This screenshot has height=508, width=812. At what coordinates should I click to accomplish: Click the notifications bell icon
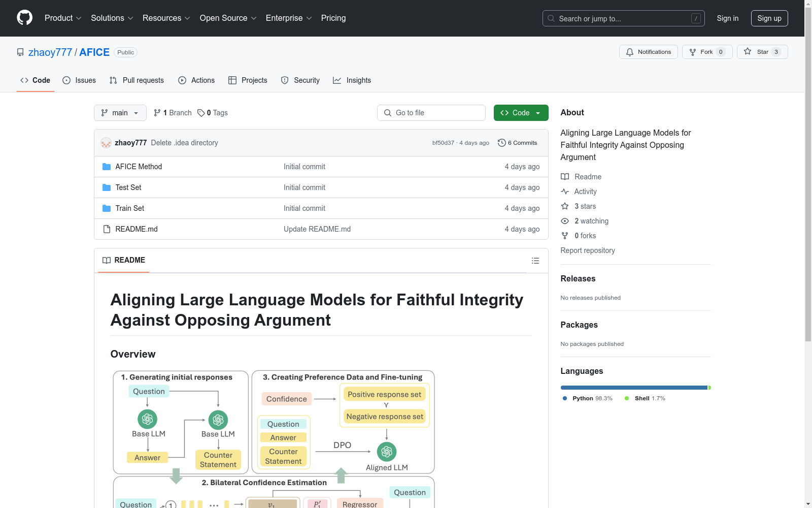[x=630, y=52]
